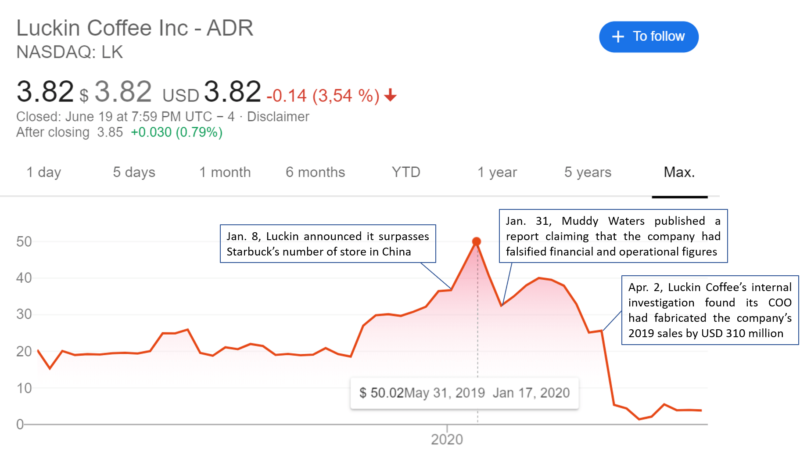Screen dimensions: 800x450
Task: Click the Luckin Coffee Inc - ADR title
Action: point(135,28)
